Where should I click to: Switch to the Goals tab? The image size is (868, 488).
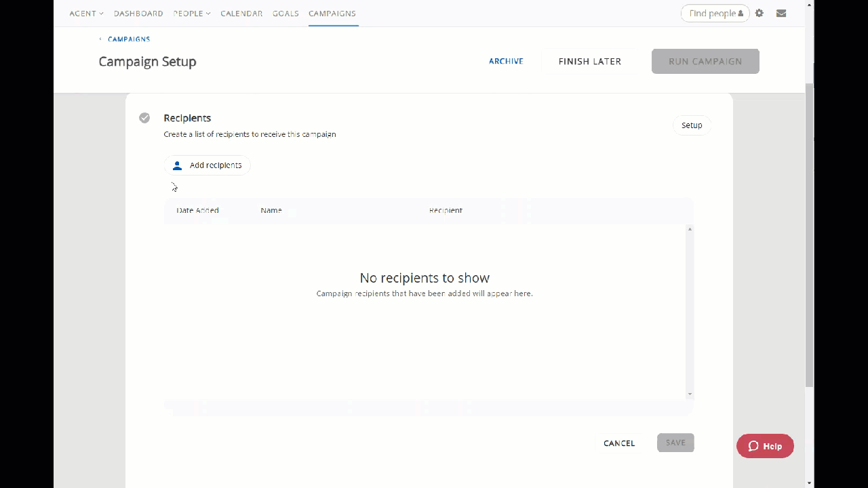pyautogui.click(x=285, y=14)
